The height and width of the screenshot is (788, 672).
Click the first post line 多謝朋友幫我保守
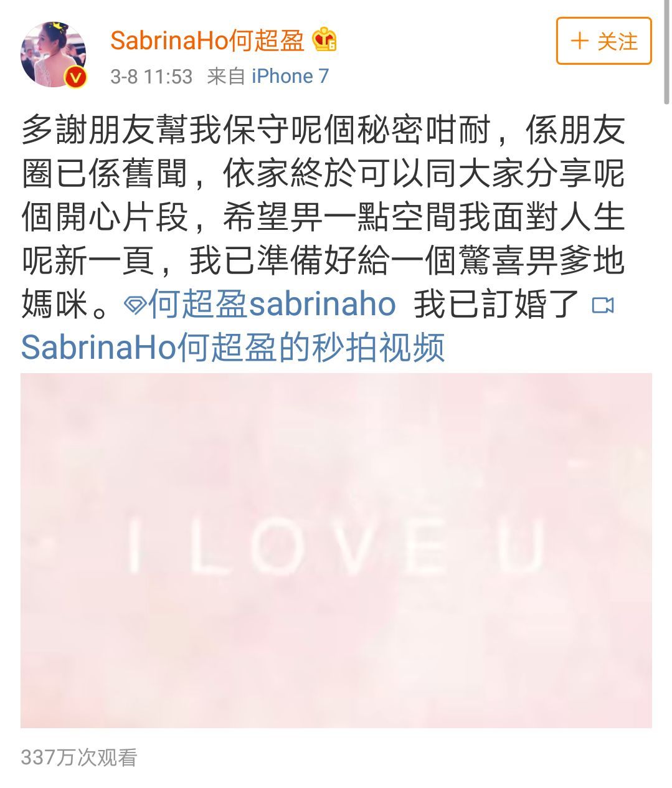point(323,132)
